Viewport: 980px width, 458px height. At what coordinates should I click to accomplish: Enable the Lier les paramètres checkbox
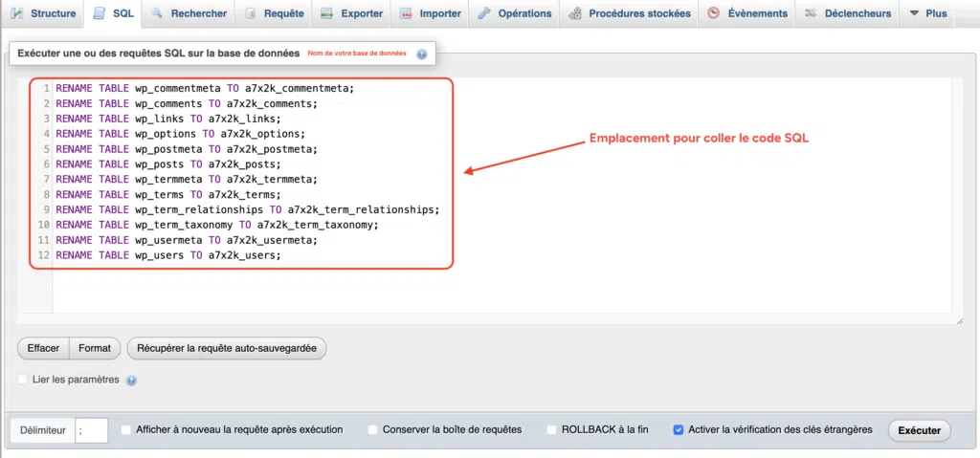pyautogui.click(x=23, y=380)
